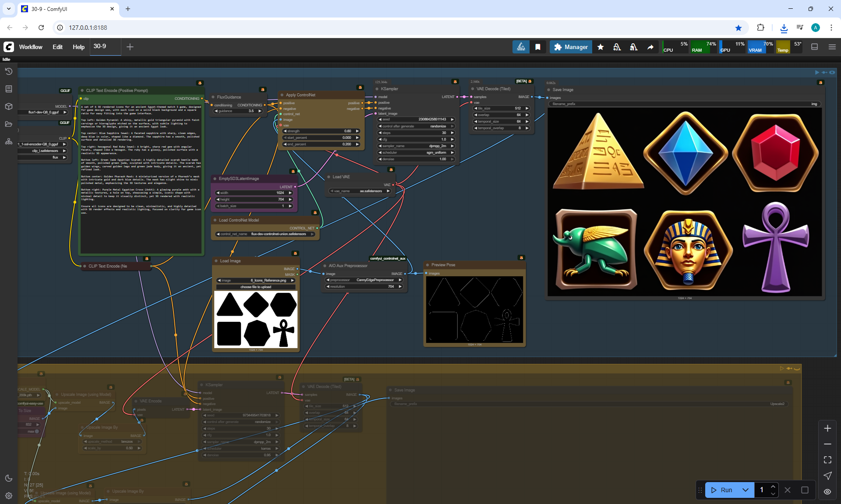Click the bookmark icon in top toolbar
Image resolution: width=841 pixels, height=504 pixels.
(x=538, y=47)
